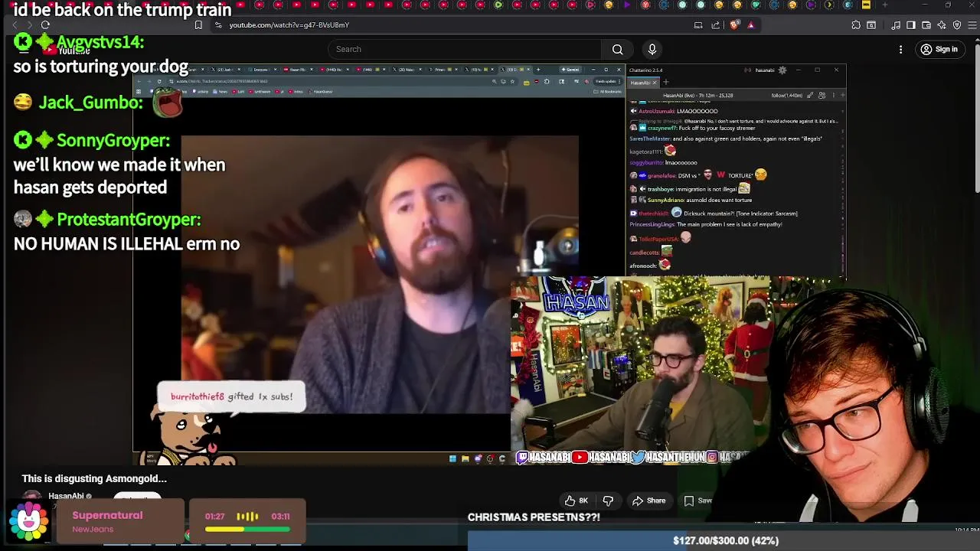Click the $127.00/$300.00 goal progress bar
Image resolution: width=980 pixels, height=551 pixels.
(x=724, y=540)
